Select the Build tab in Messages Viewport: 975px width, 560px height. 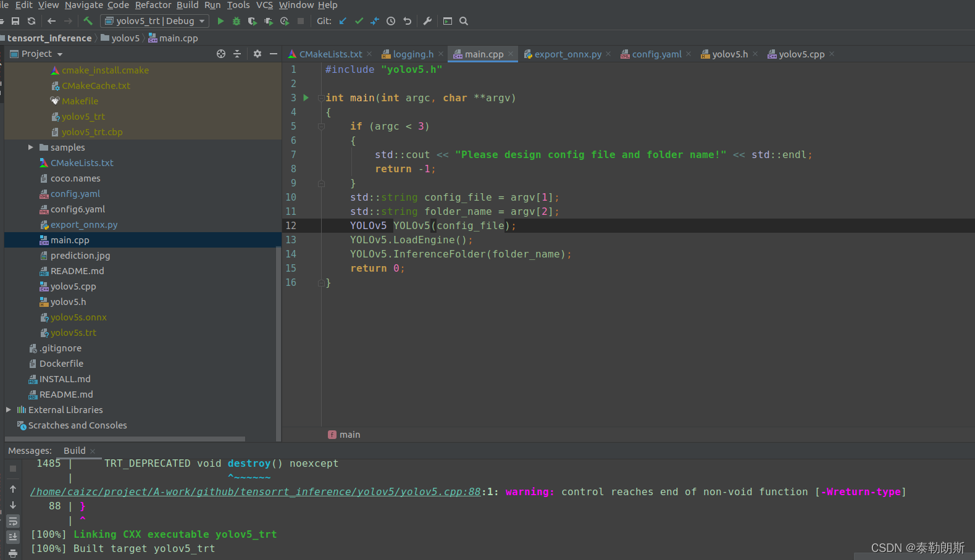(x=75, y=451)
